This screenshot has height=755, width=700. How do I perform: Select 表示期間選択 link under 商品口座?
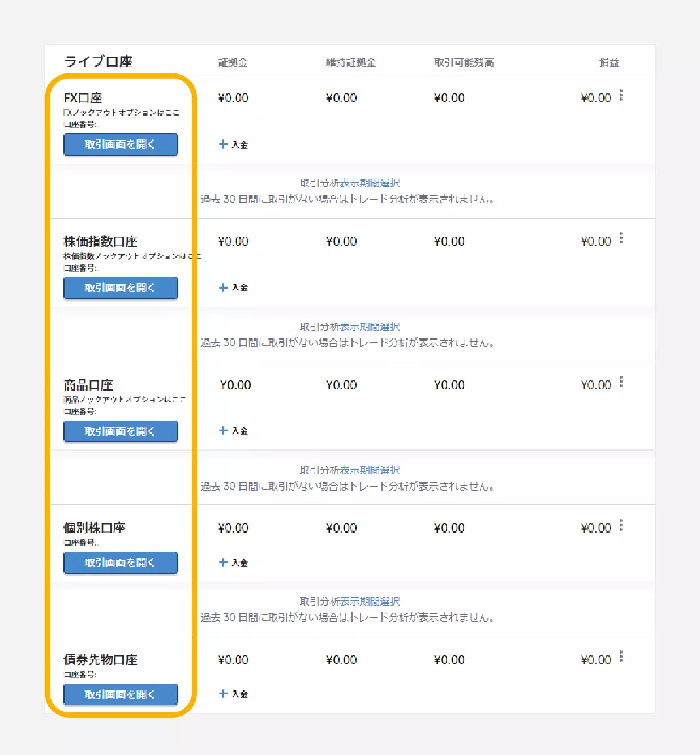click(370, 470)
